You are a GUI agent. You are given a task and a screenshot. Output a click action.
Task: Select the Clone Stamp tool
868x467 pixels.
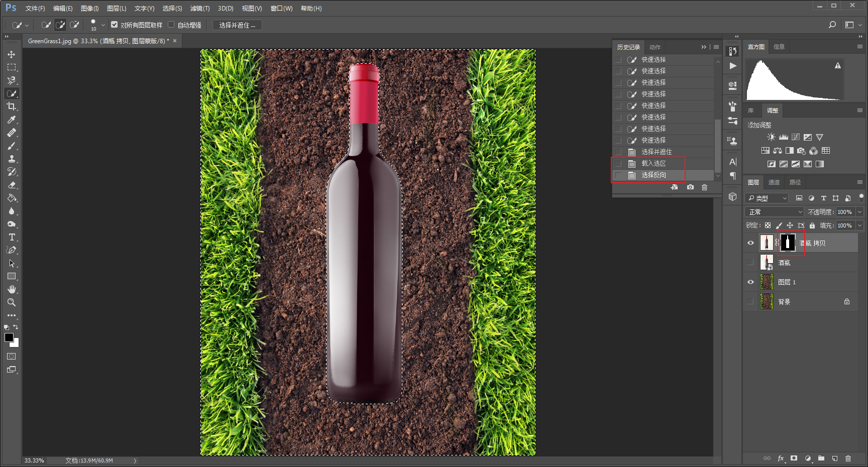coord(11,159)
